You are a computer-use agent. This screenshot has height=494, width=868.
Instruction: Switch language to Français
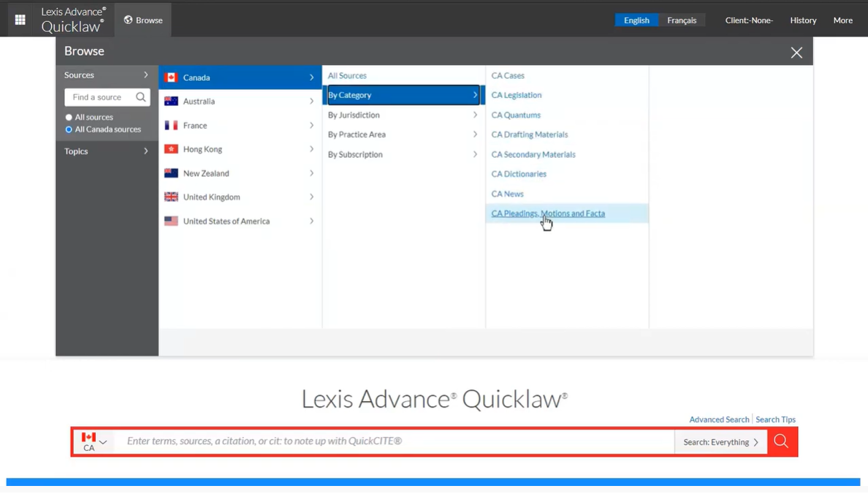(x=682, y=20)
